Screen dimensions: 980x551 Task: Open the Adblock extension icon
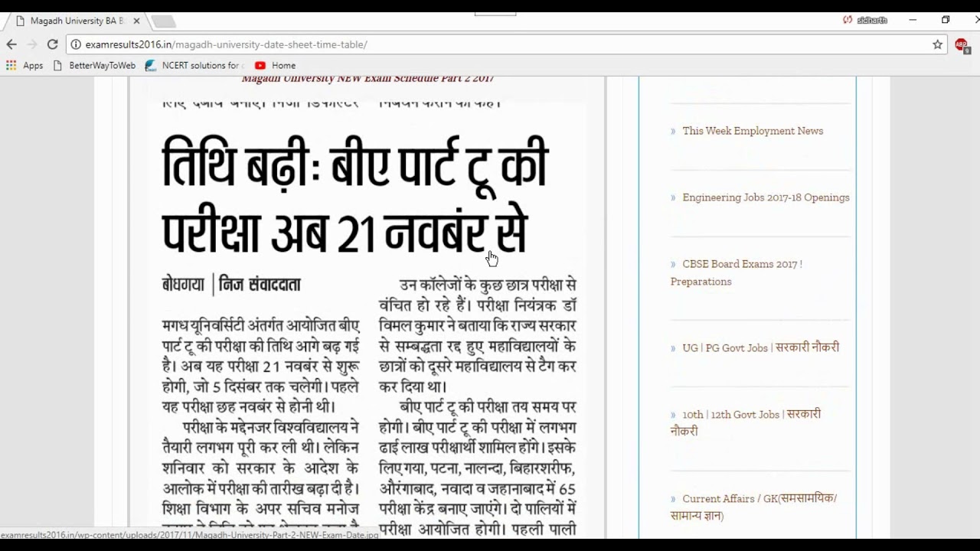pyautogui.click(x=962, y=45)
